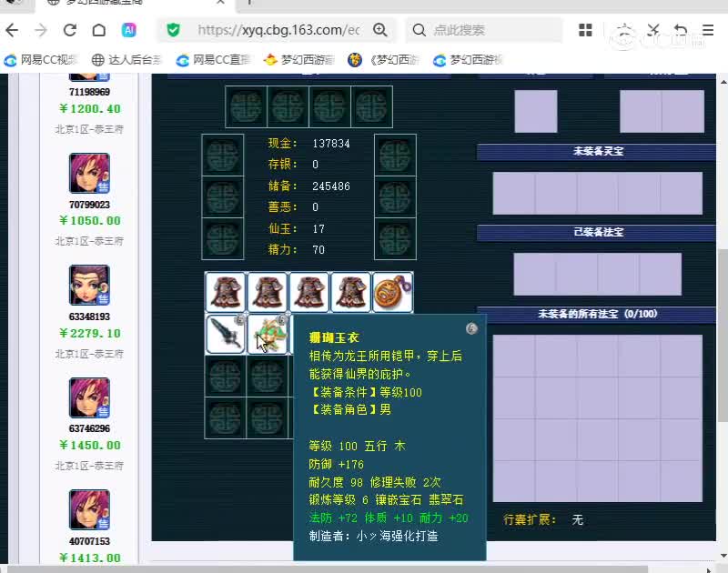The width and height of the screenshot is (728, 573).
Task: Click 未装备的所有法宝 (0/100) header
Action: click(x=597, y=314)
